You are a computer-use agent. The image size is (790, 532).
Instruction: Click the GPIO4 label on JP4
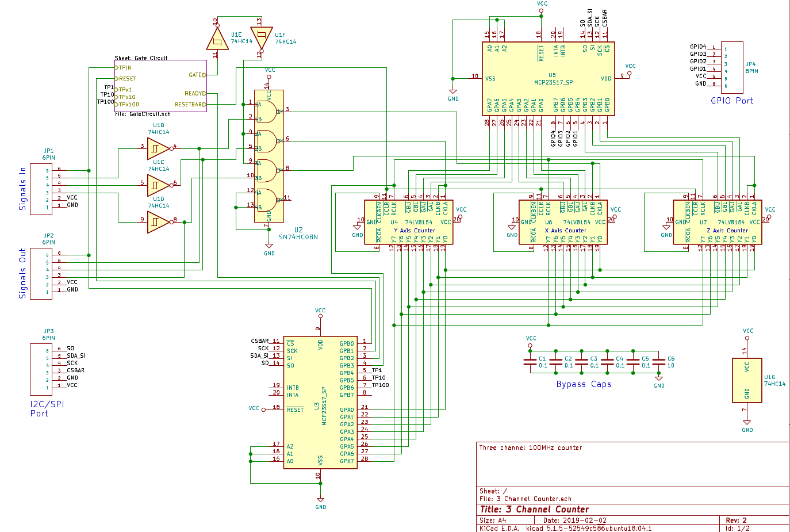698,47
